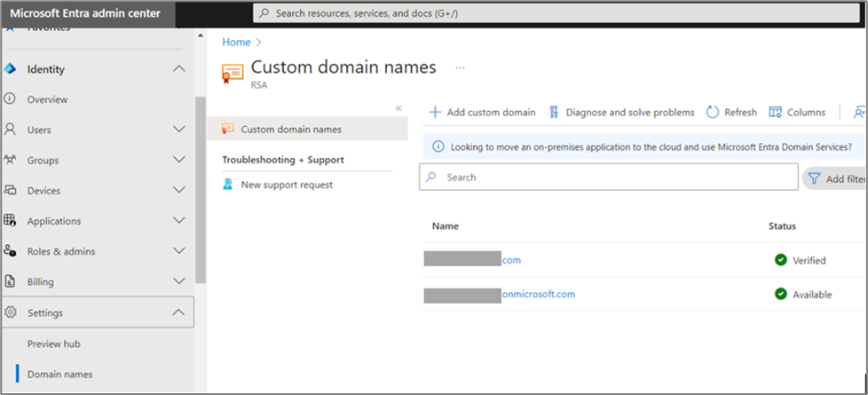Select Domain names in Settings menu
The width and height of the screenshot is (868, 395).
[59, 374]
